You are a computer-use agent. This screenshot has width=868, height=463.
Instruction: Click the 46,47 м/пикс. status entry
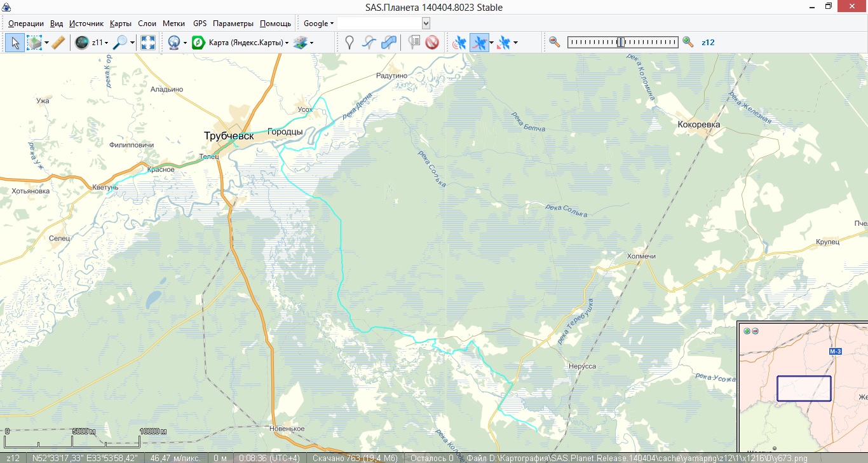point(175,458)
